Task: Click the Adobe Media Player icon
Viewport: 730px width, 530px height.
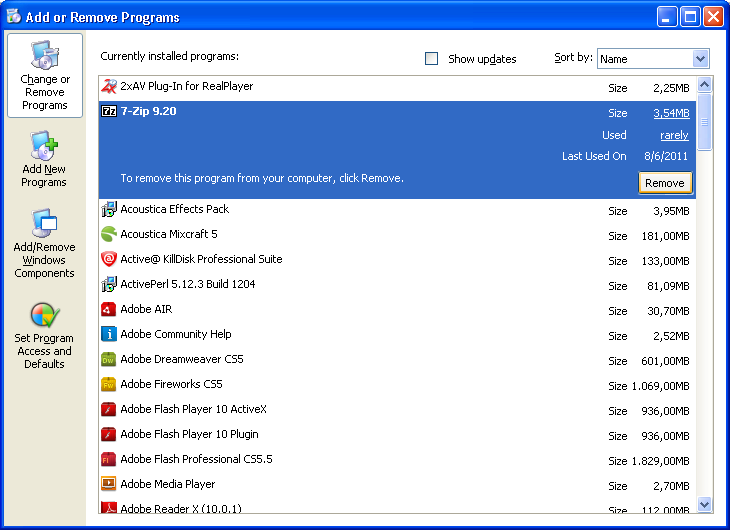Action: click(x=109, y=484)
